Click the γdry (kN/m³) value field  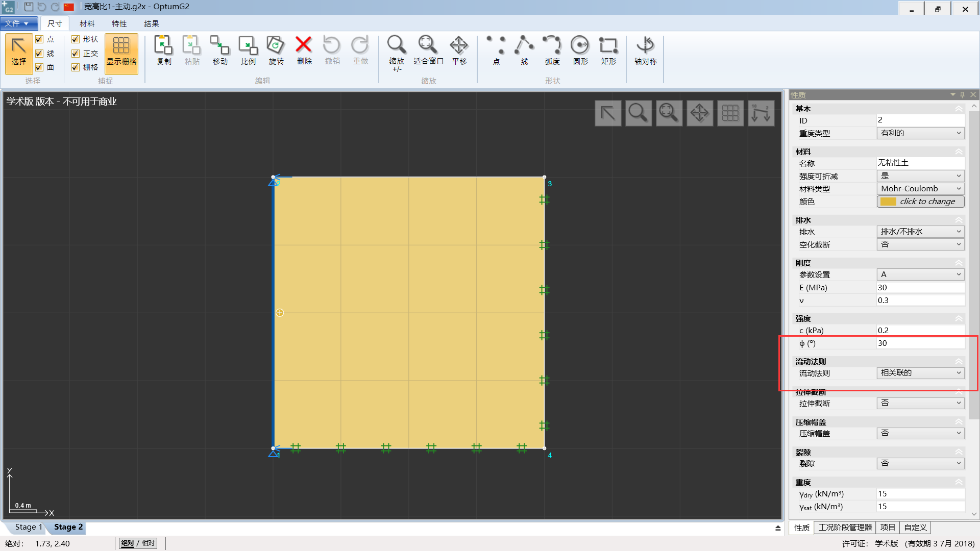coord(921,494)
